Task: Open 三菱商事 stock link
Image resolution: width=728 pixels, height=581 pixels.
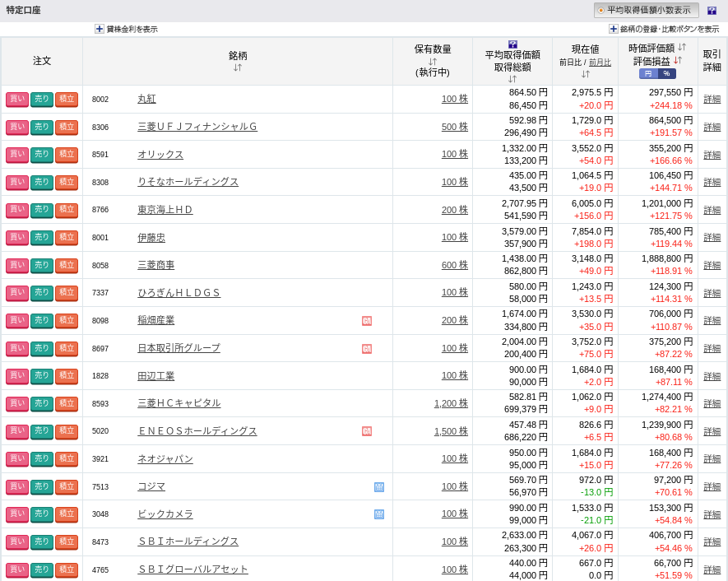Action: pos(156,265)
